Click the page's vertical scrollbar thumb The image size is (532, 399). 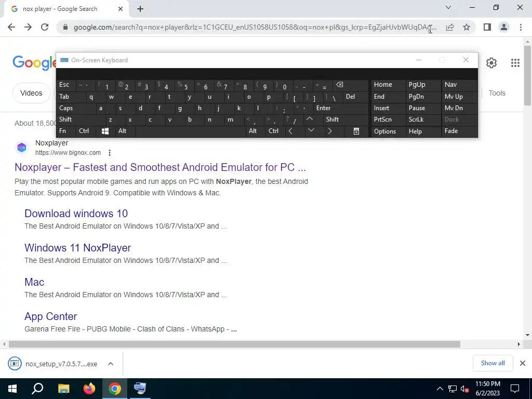tap(527, 75)
